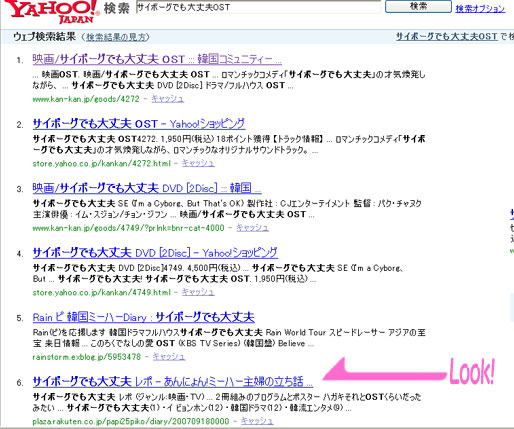Click サイボーグでも大丈夫OST link in header bar
This screenshot has width=514, height=429.
point(446,36)
